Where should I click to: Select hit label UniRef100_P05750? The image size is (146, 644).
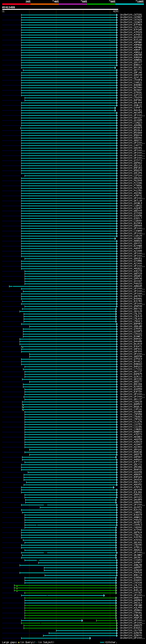coord(131,538)
